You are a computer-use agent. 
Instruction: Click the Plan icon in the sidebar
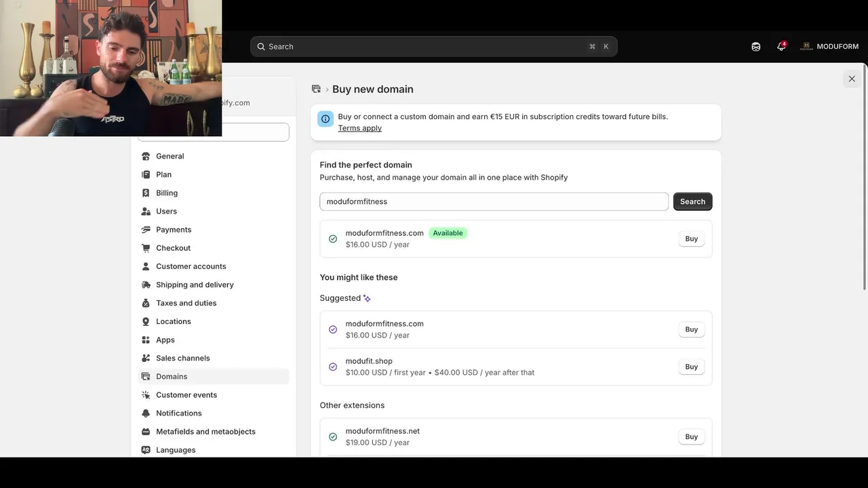coord(146,174)
